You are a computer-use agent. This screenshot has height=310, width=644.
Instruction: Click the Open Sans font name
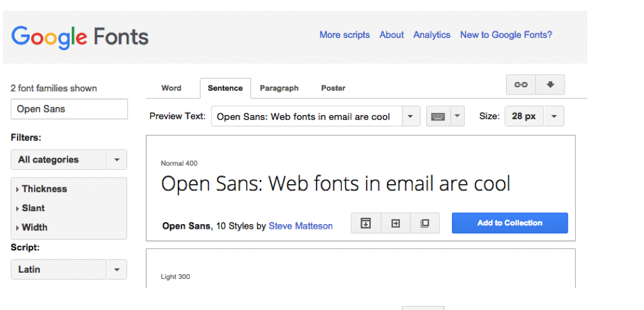(x=187, y=226)
